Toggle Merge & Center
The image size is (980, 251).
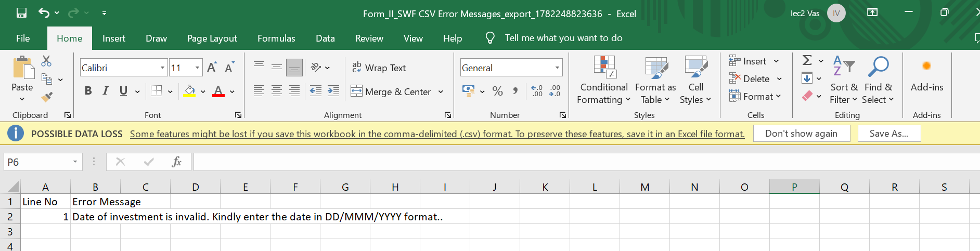pyautogui.click(x=391, y=91)
